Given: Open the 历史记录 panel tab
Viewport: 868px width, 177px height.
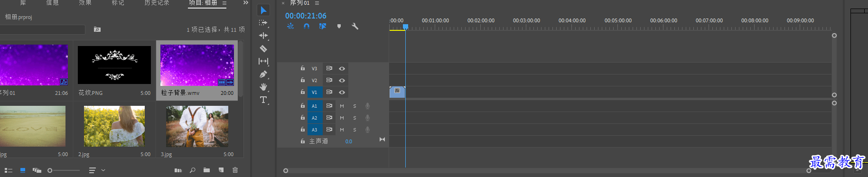Looking at the screenshot, I should pos(157,3).
